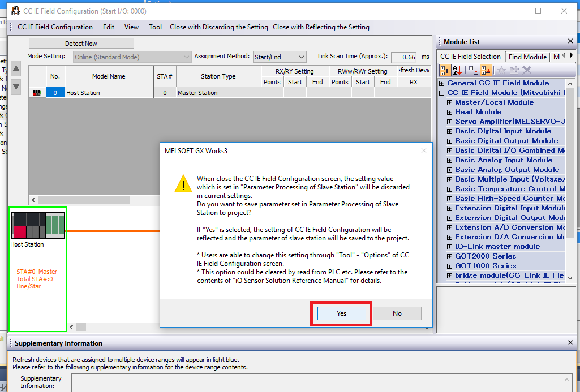Click Yes to save slave station parameters
Screen dimensions: 580x392
[x=341, y=313]
